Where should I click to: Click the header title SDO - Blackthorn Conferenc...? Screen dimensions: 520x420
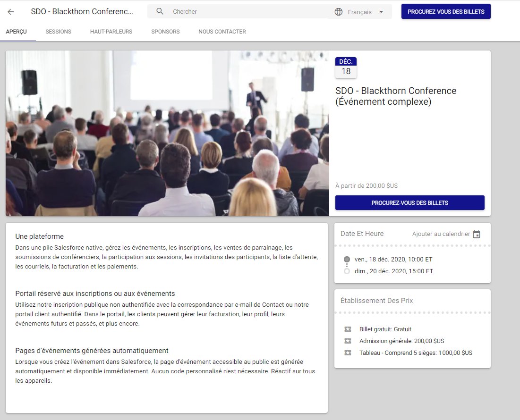(82, 12)
